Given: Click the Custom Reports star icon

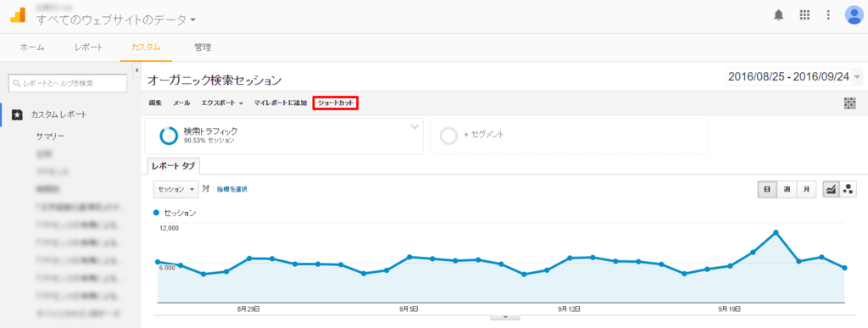Looking at the screenshot, I should coord(17,114).
